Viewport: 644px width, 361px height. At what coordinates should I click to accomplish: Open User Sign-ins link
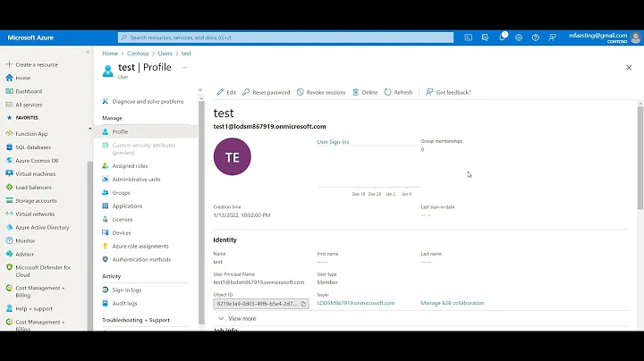(x=333, y=142)
